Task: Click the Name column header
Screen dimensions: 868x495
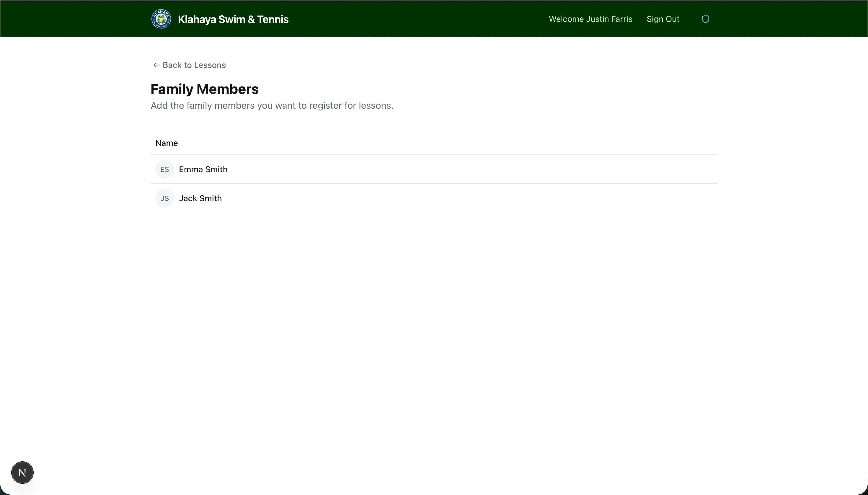Action: (167, 143)
